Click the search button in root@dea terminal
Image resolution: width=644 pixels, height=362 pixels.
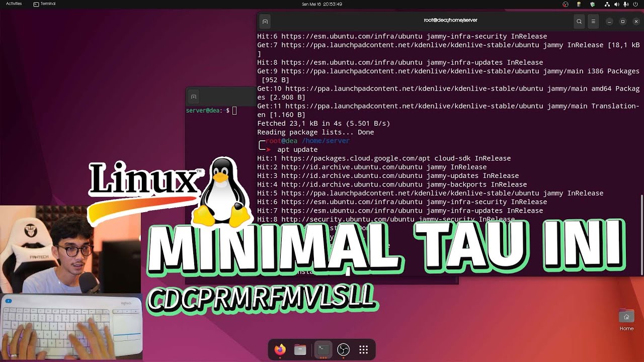tap(579, 22)
